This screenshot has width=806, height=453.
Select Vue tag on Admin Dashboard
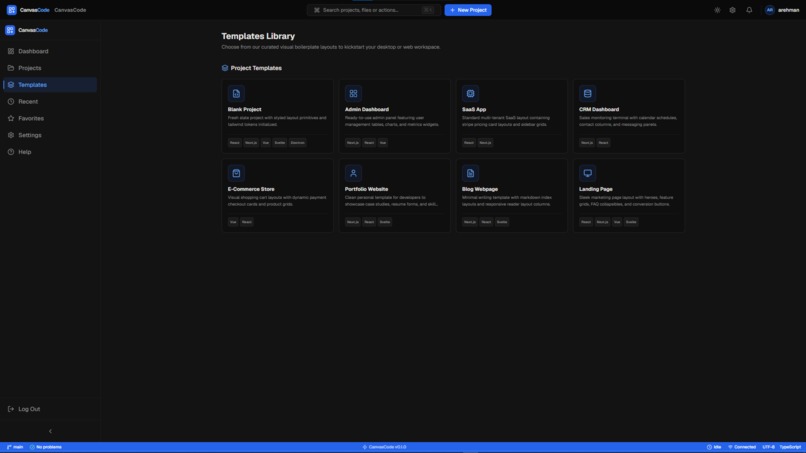[383, 142]
